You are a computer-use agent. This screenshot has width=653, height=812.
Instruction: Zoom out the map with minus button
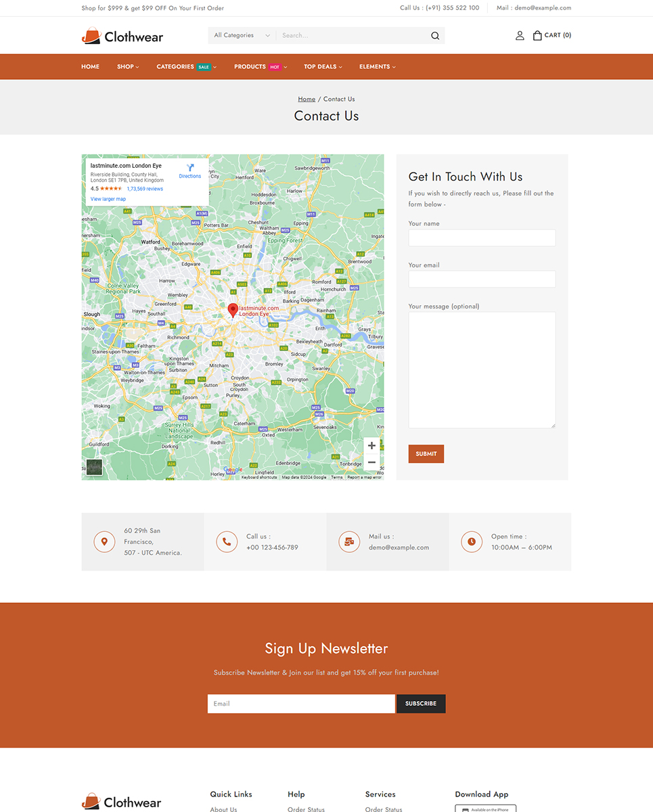pos(371,462)
